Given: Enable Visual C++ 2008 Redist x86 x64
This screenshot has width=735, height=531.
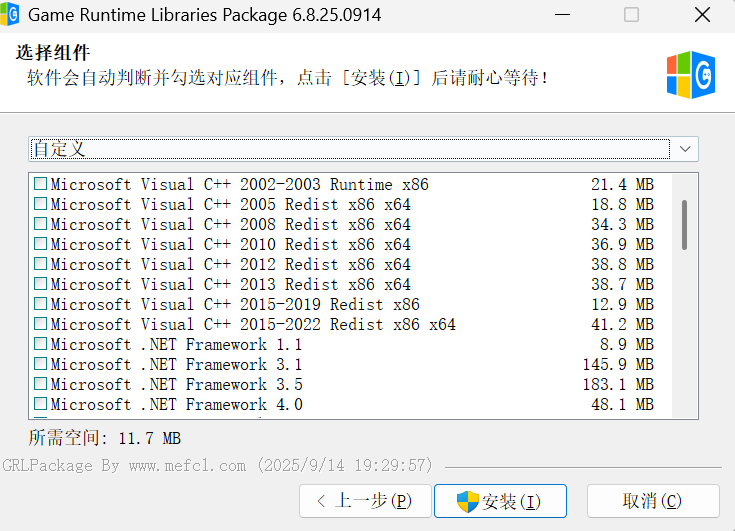Looking at the screenshot, I should coord(40,224).
